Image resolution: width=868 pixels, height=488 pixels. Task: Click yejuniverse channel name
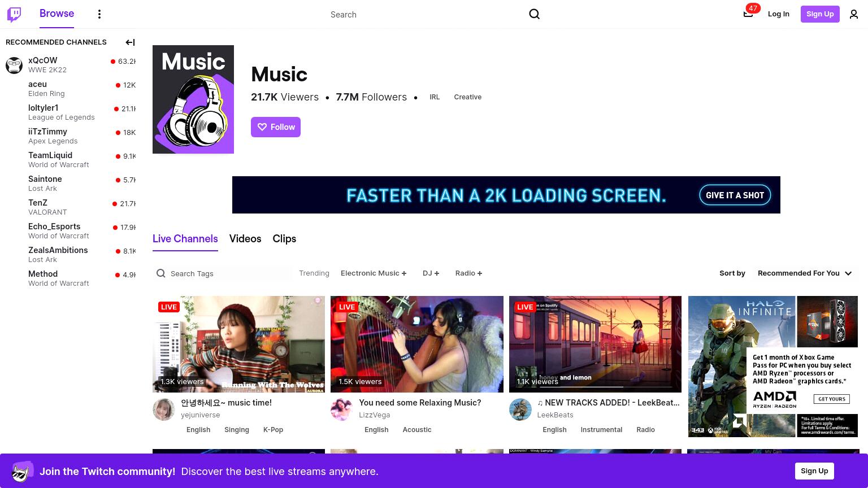201,415
